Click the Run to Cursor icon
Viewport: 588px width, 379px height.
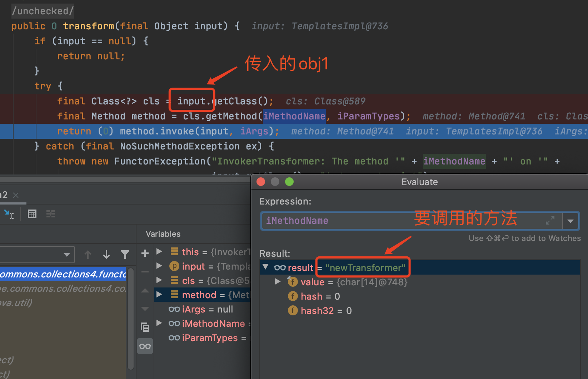(9, 214)
